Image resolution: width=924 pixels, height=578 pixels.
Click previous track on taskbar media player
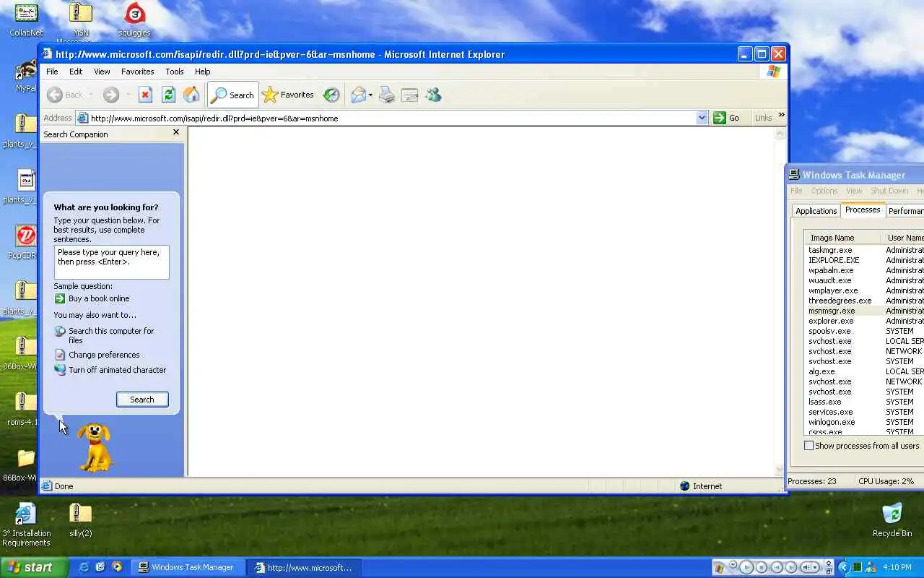pyautogui.click(x=776, y=568)
